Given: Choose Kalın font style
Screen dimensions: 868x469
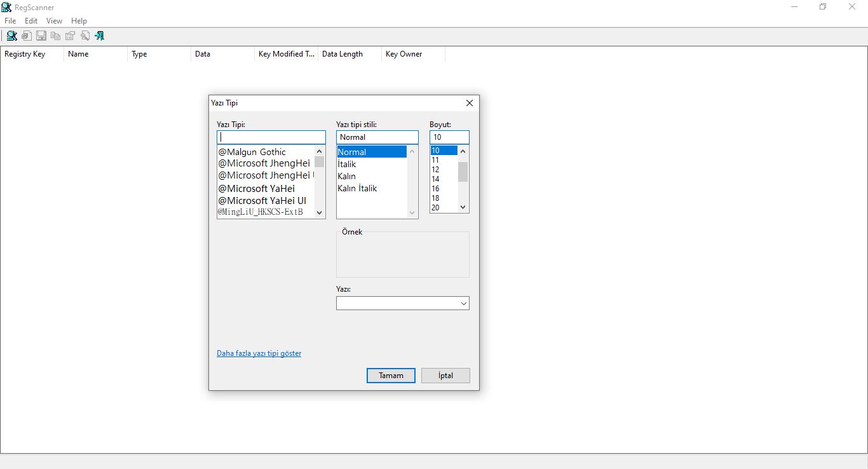Looking at the screenshot, I should point(372,176).
